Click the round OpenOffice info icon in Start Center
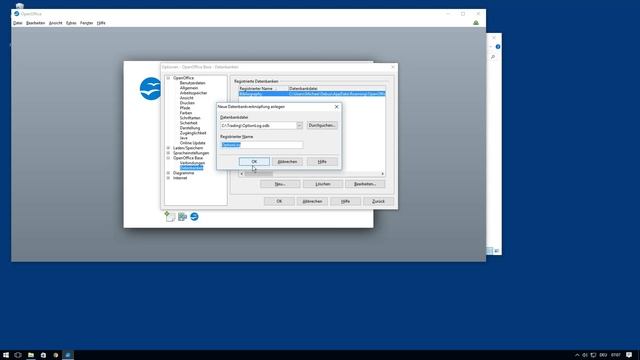Viewport: 640px width, 360px height. click(194, 216)
